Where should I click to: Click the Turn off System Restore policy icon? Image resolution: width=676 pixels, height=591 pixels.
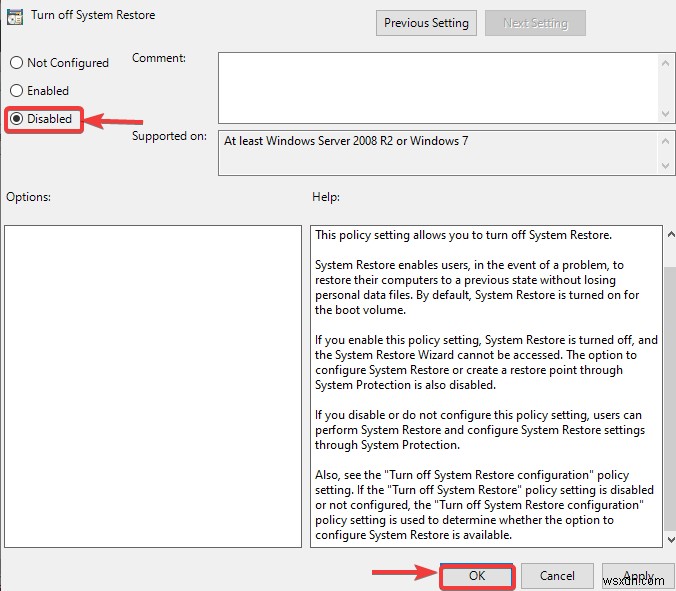point(15,17)
